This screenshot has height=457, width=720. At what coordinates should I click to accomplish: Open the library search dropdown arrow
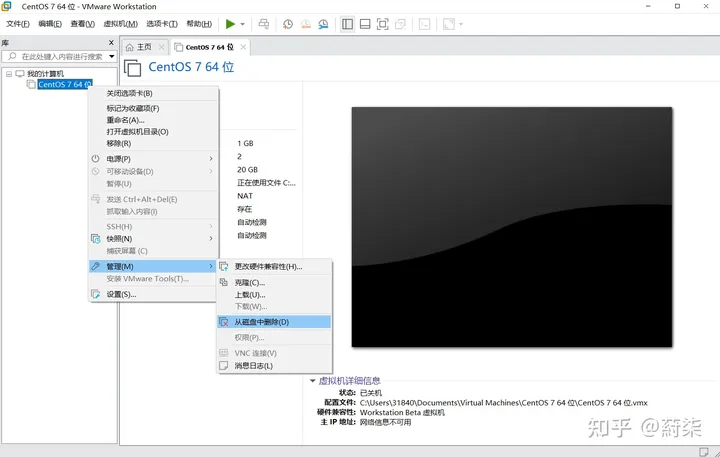112,56
